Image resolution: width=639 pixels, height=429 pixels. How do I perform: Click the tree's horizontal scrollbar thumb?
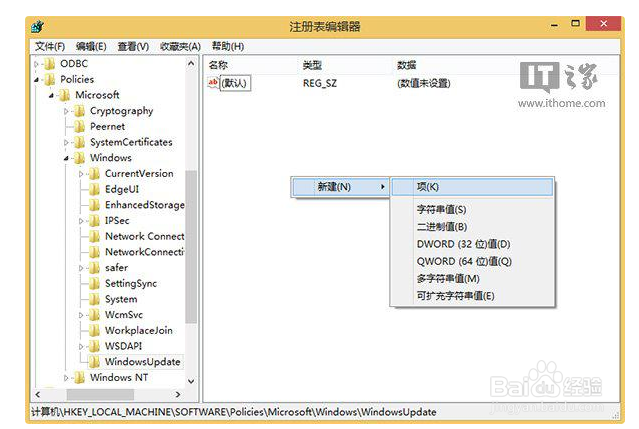coord(100,394)
